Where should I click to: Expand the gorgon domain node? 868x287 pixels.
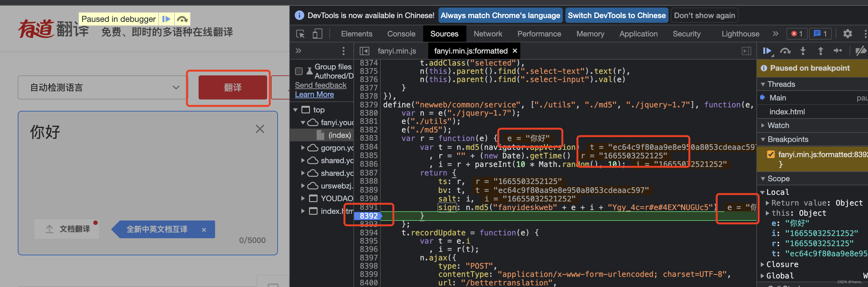point(303,148)
